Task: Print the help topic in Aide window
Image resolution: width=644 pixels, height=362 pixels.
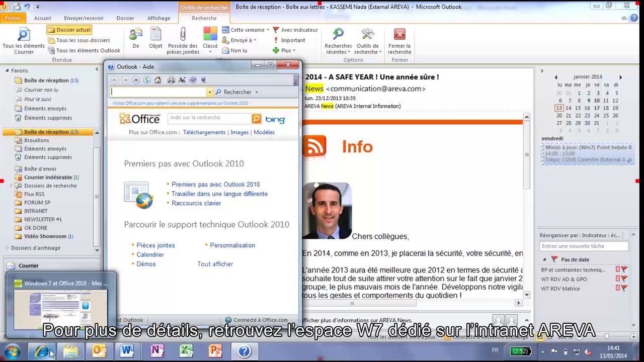Action: coord(171,80)
